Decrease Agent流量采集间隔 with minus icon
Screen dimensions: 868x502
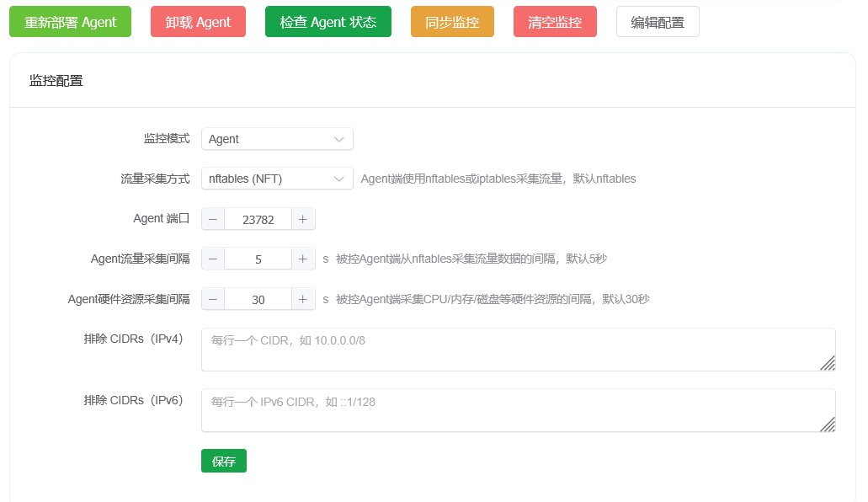(x=213, y=259)
